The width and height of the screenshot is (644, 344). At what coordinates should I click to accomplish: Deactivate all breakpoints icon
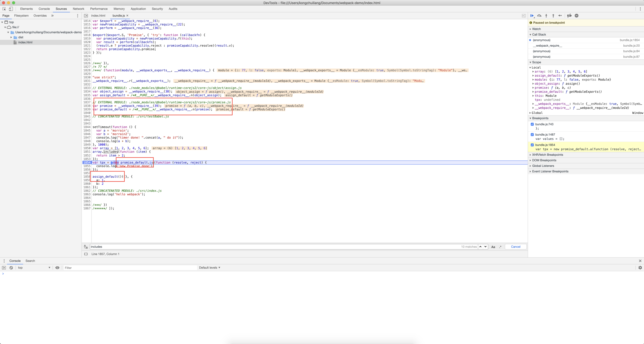569,16
